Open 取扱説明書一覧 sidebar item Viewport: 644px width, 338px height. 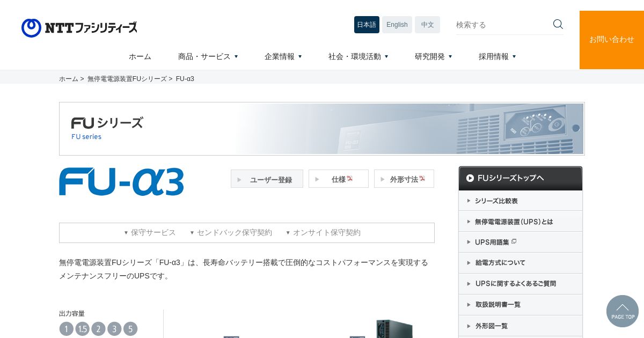point(521,305)
